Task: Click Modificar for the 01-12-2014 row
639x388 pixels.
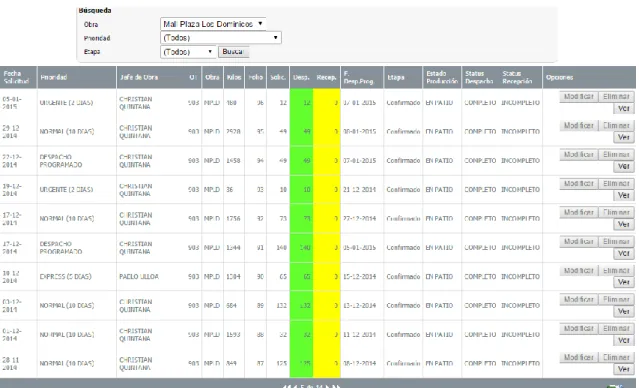Action: click(x=578, y=328)
